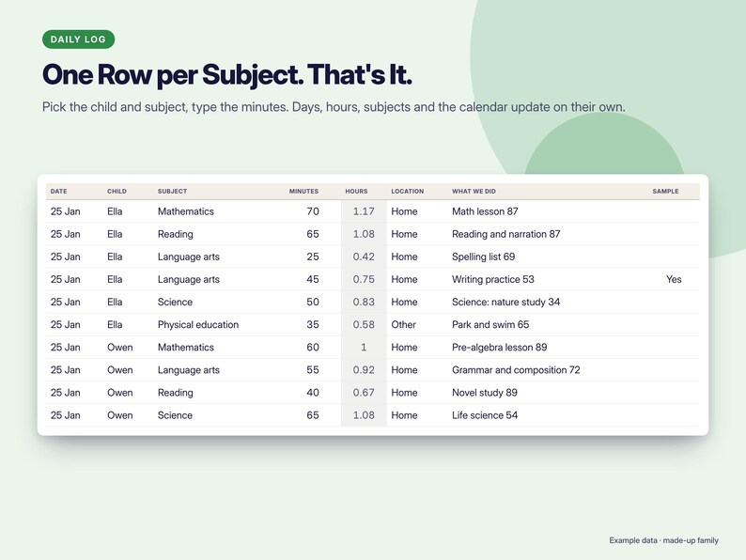Click the hours value 0.83
Screen dimensions: 746x560
[x=364, y=303]
